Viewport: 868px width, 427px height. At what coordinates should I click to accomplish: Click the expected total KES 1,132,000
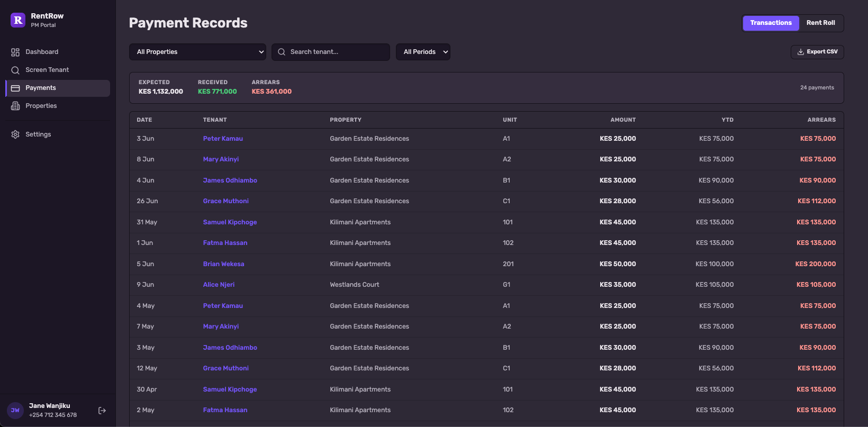click(x=161, y=92)
